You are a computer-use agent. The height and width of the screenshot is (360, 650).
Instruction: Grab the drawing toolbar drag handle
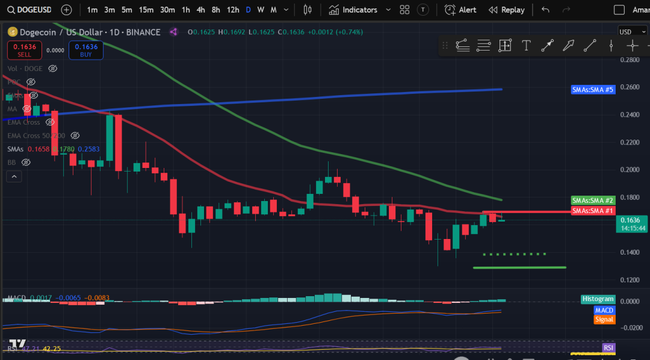point(445,45)
